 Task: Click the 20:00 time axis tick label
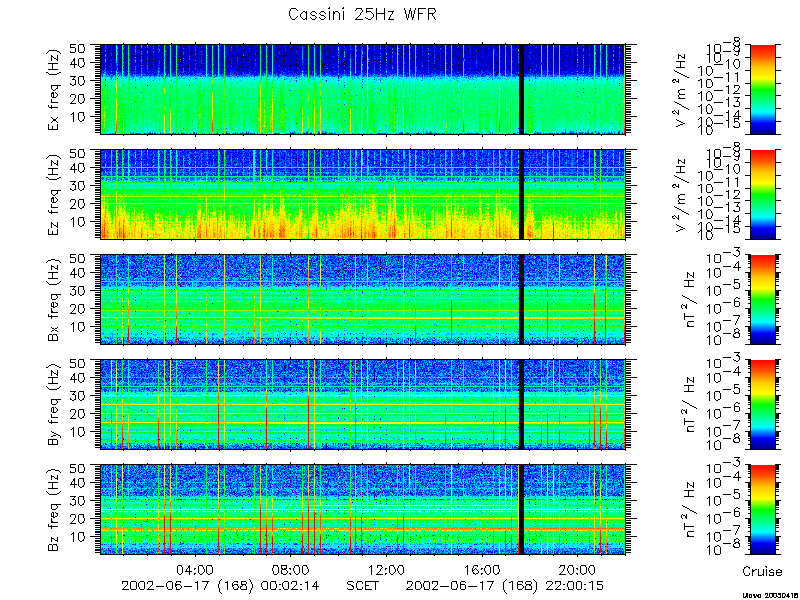(x=577, y=569)
